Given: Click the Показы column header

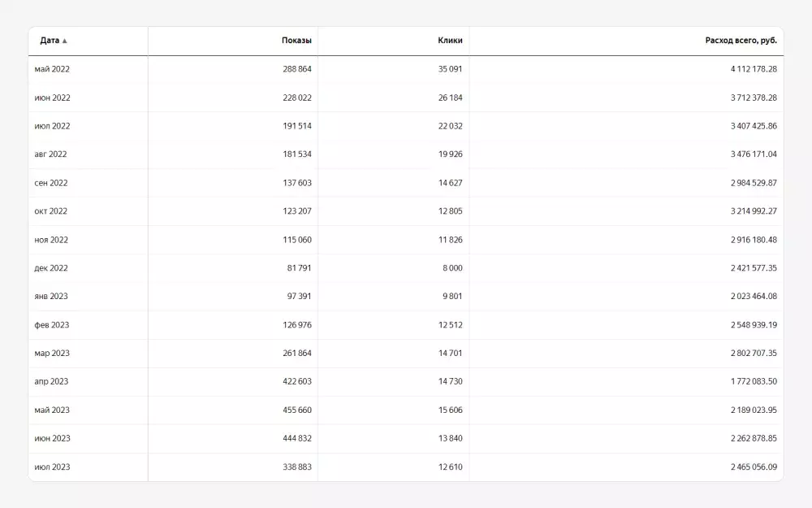Looking at the screenshot, I should point(296,41).
